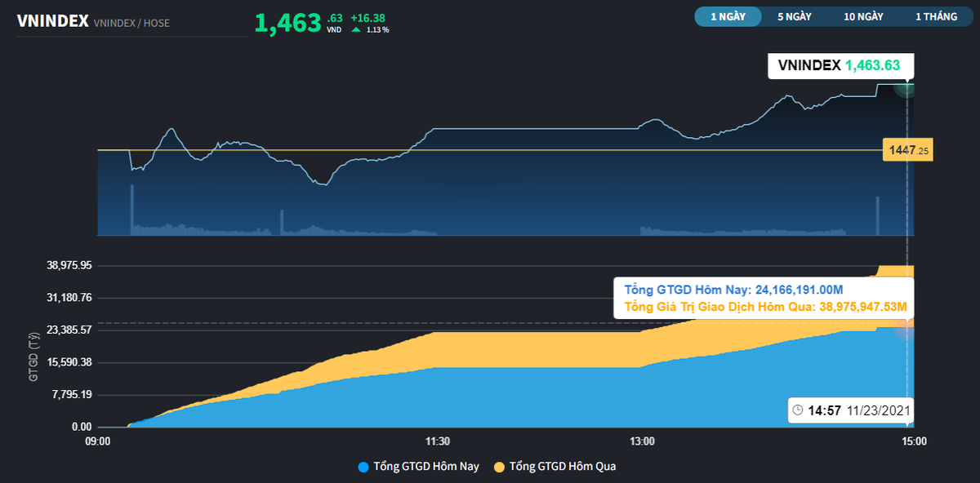Click the 38,975.95 y-axis label
980x483 pixels.
(69, 266)
